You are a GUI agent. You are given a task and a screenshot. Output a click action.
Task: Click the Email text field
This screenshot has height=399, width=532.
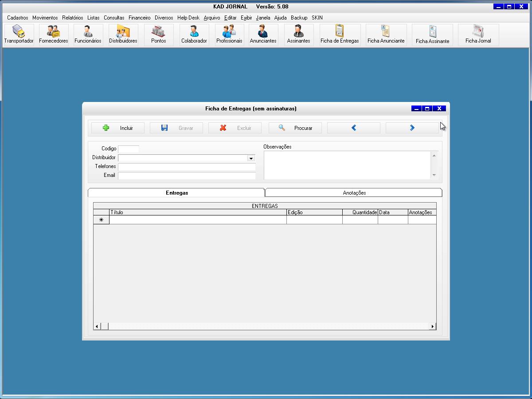pos(187,176)
